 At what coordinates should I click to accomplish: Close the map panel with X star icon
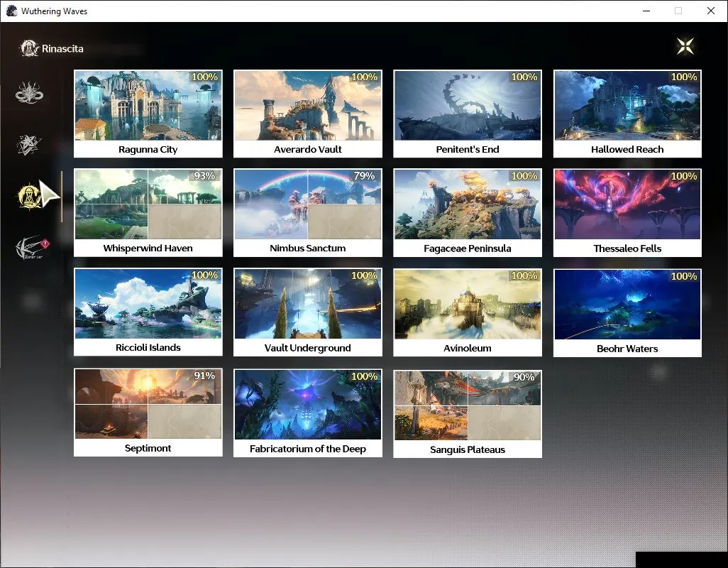(685, 46)
